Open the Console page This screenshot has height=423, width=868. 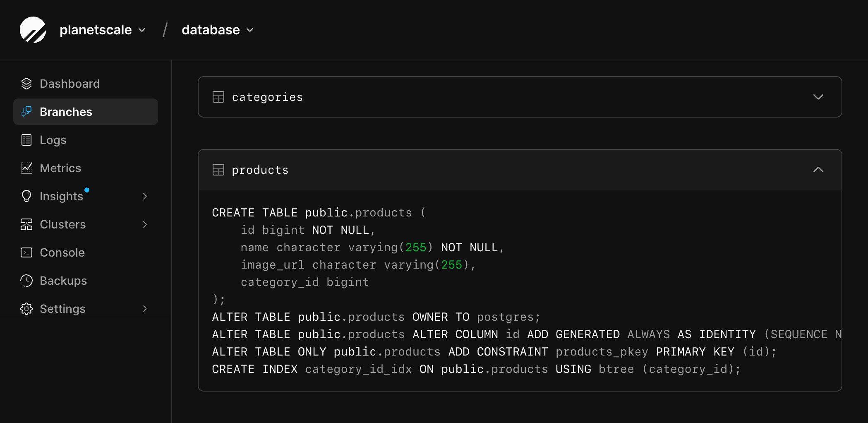86,252
